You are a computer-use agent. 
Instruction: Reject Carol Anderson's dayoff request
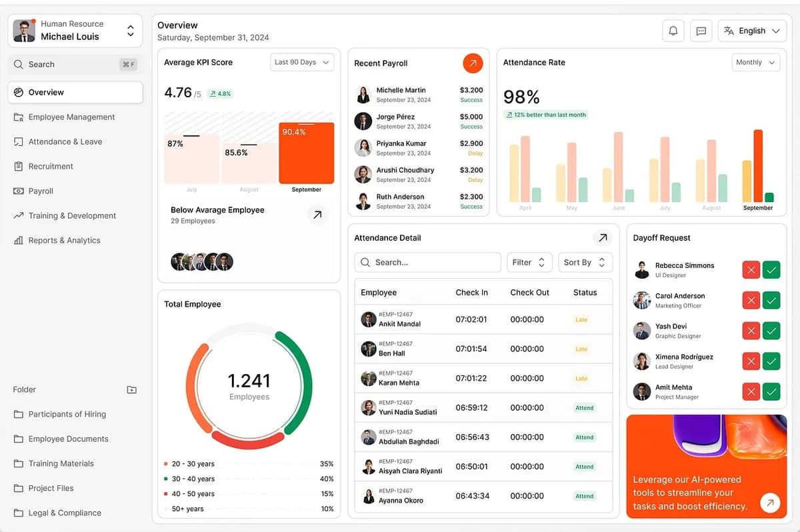click(751, 300)
